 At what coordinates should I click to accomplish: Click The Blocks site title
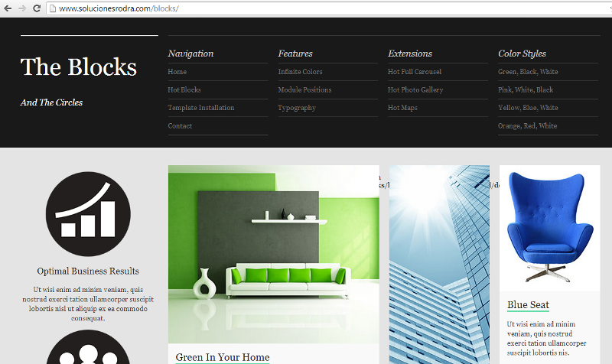pos(79,67)
